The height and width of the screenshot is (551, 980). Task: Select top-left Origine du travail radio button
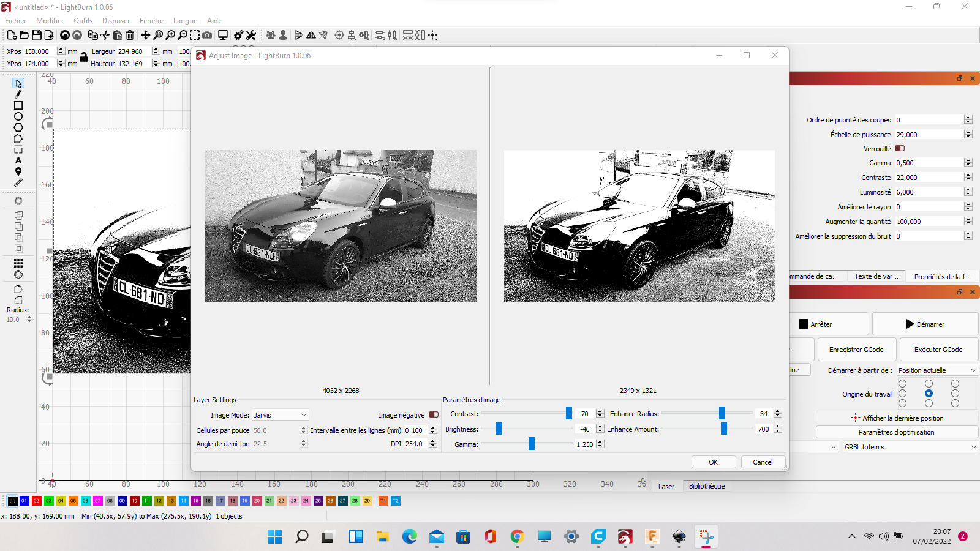point(903,384)
